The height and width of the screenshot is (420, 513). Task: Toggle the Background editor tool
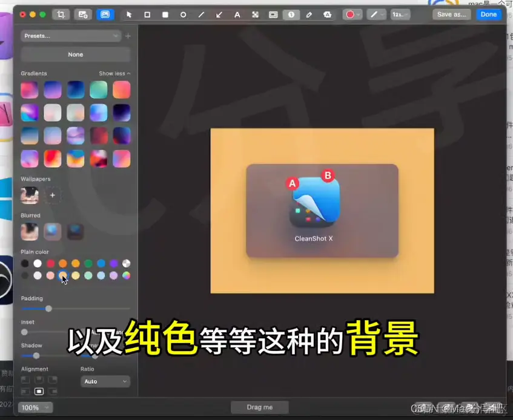pos(105,14)
